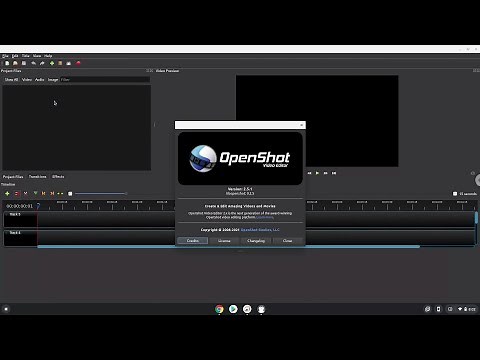Image resolution: width=480 pixels, height=360 pixels.
Task: Click the Track 4 label
Action: (15, 233)
